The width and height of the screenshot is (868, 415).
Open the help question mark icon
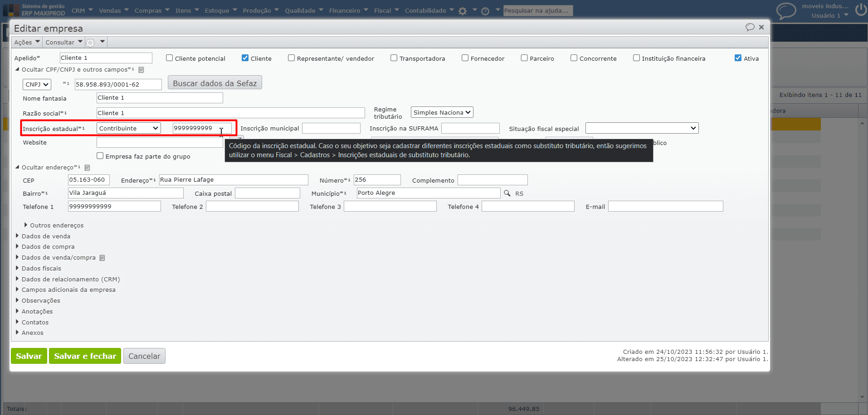tap(485, 11)
